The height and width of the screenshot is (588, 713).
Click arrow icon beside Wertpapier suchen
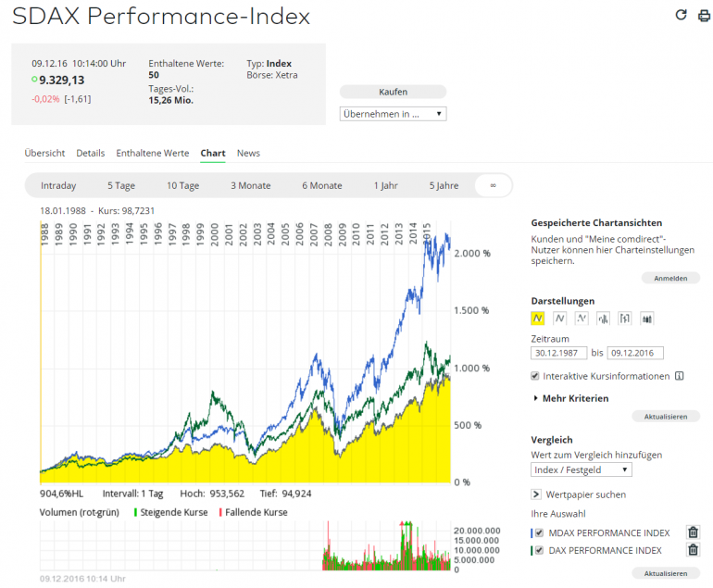click(536, 494)
